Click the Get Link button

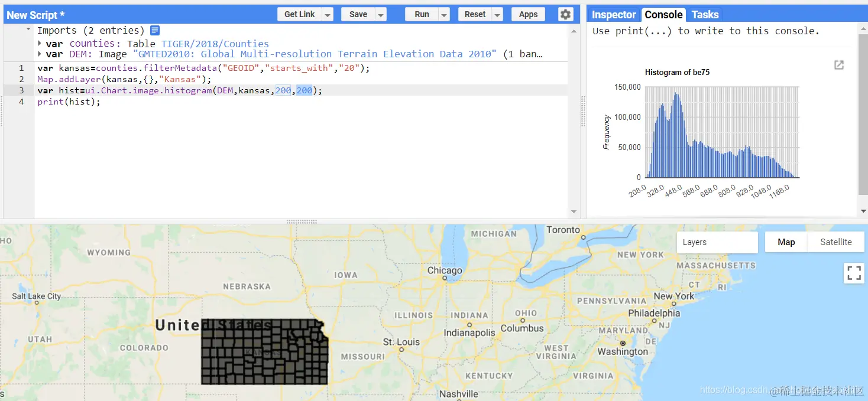299,15
